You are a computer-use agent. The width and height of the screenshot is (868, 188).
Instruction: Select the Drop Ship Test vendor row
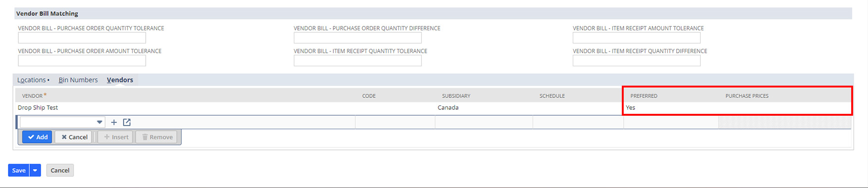pos(434,107)
